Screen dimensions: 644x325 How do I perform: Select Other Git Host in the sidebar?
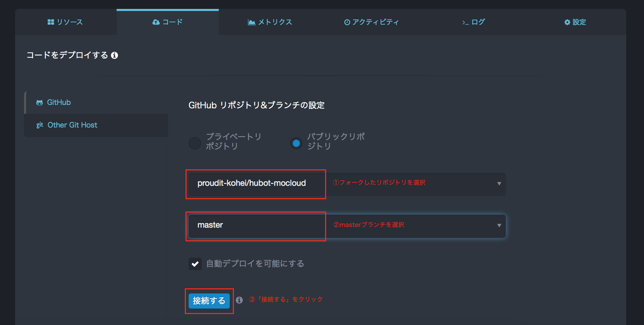point(72,125)
